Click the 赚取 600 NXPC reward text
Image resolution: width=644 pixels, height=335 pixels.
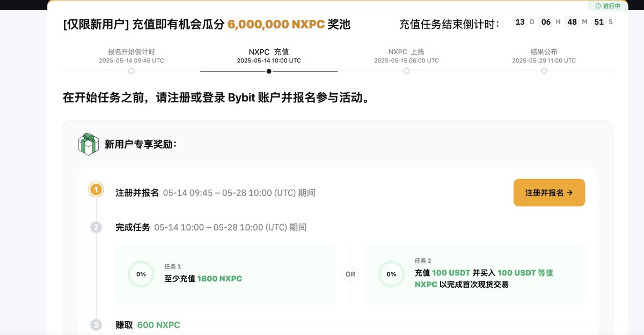148,325
